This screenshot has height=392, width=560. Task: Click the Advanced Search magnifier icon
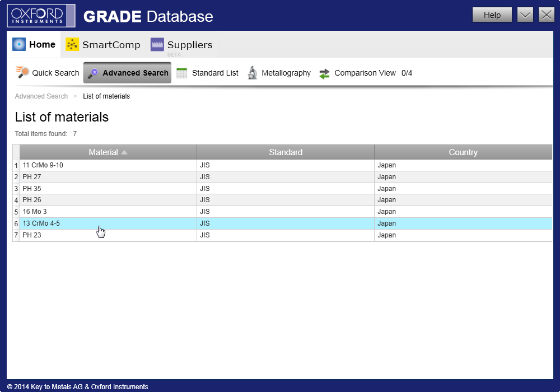[94, 73]
